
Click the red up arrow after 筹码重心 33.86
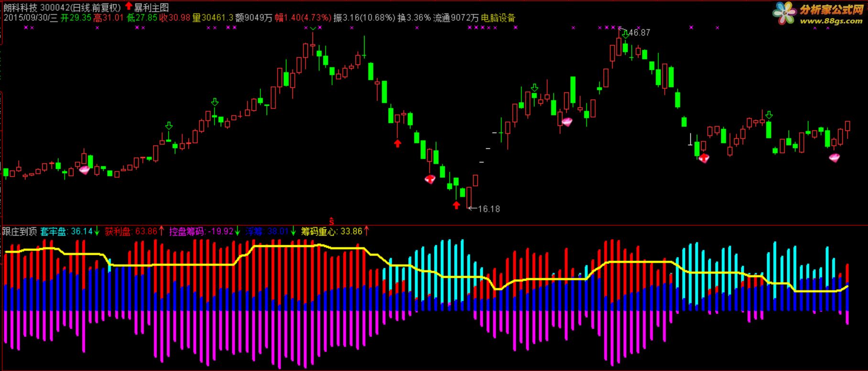click(x=367, y=232)
